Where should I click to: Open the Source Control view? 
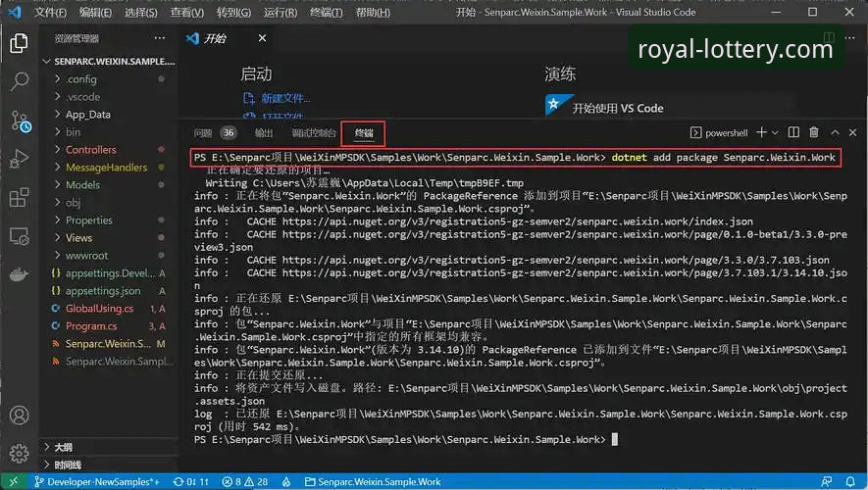20,121
